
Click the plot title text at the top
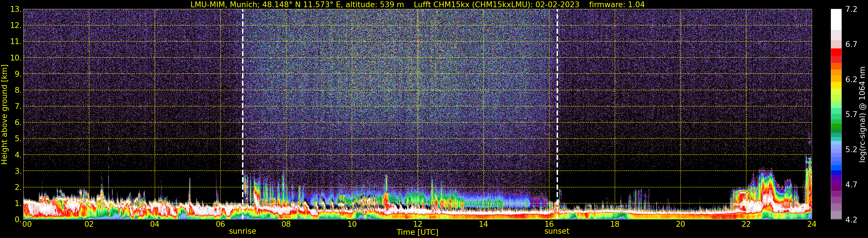pyautogui.click(x=417, y=4)
